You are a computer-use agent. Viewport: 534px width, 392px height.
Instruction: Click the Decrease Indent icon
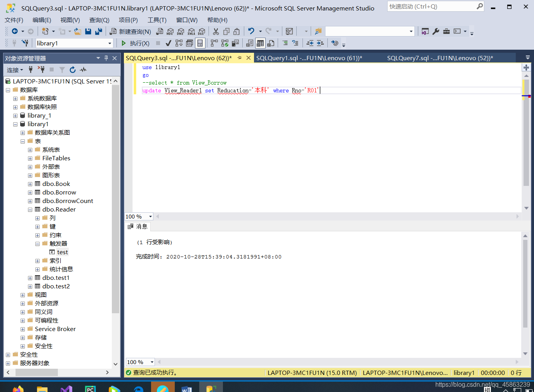coord(310,43)
